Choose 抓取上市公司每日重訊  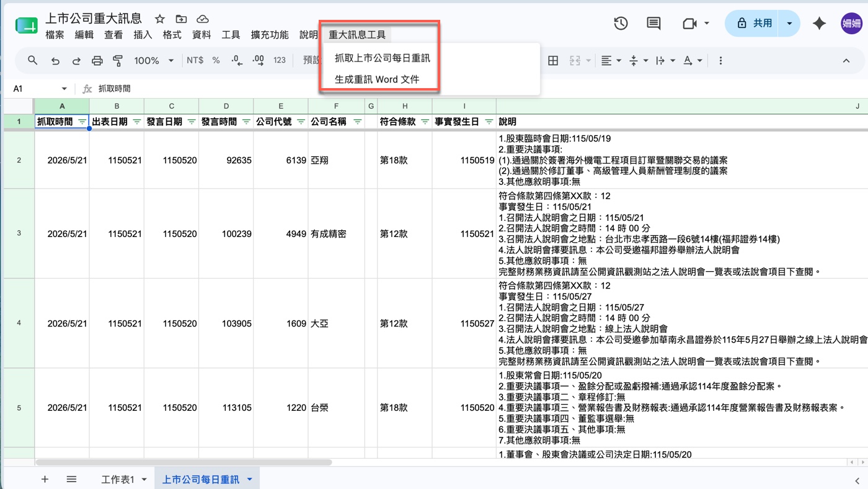click(x=383, y=58)
